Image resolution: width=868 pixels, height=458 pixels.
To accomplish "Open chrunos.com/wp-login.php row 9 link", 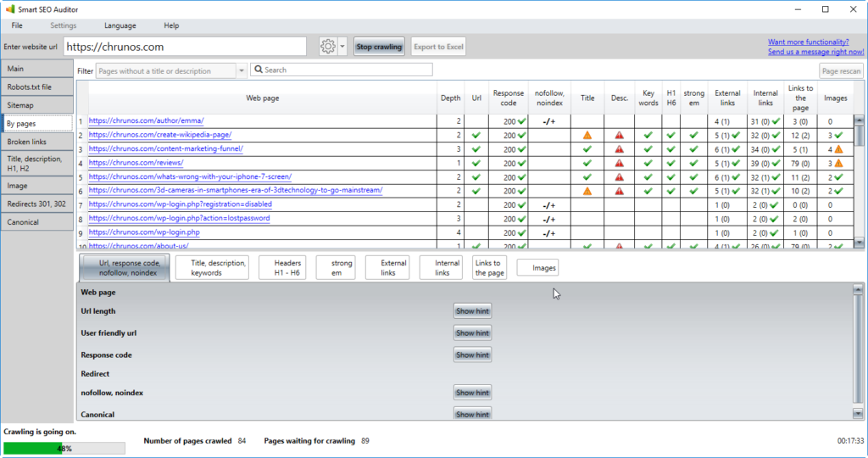I will 144,232.
